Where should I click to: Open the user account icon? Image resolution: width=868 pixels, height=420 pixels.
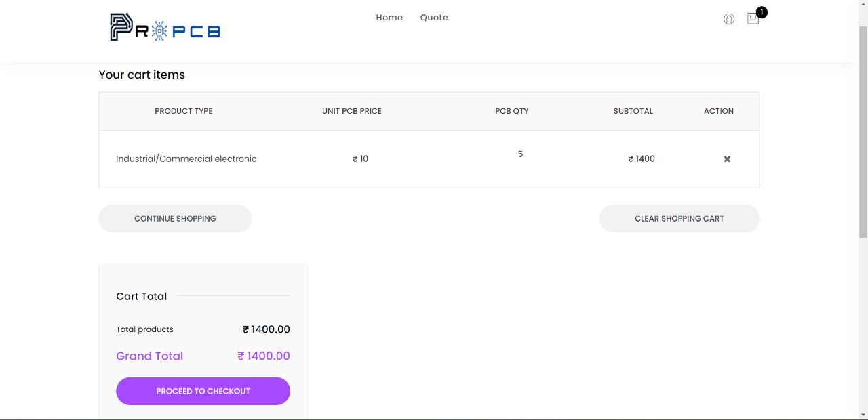pyautogui.click(x=729, y=19)
